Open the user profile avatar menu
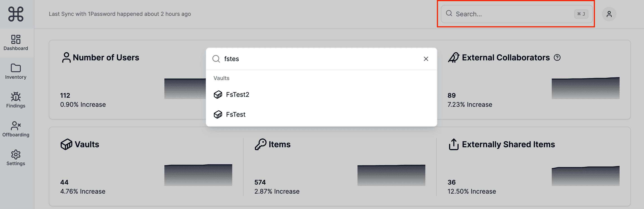The width and height of the screenshot is (644, 209). tap(609, 14)
